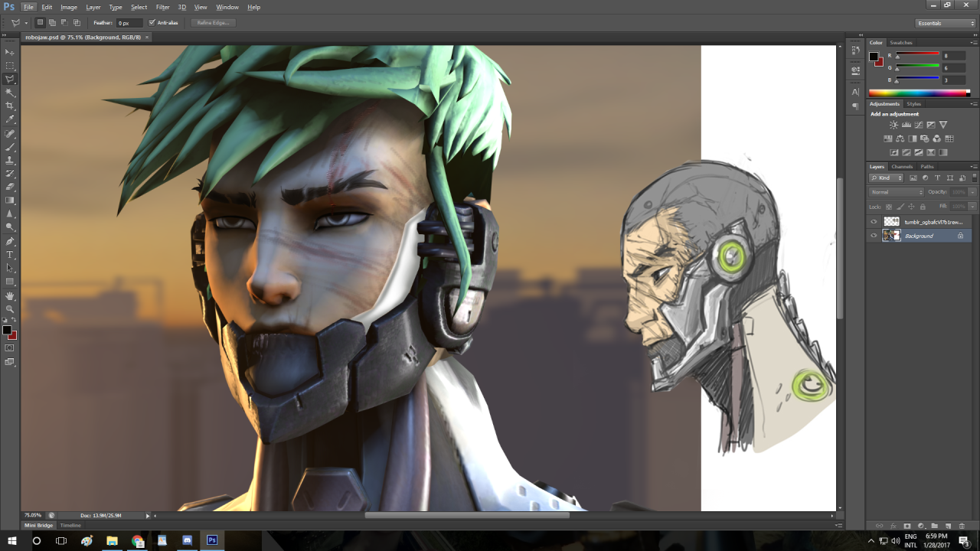Open the Normal blend mode dropdown
Image resolution: width=980 pixels, height=551 pixels.
pyautogui.click(x=897, y=192)
